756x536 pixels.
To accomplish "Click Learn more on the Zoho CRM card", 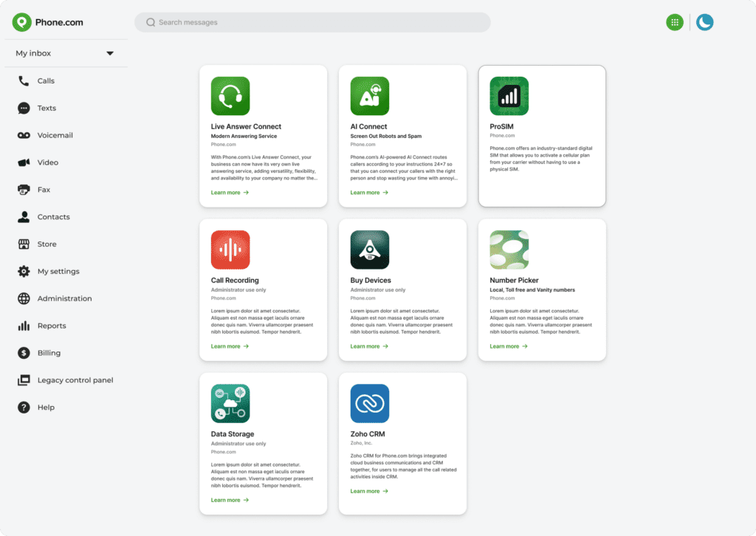I will [369, 491].
